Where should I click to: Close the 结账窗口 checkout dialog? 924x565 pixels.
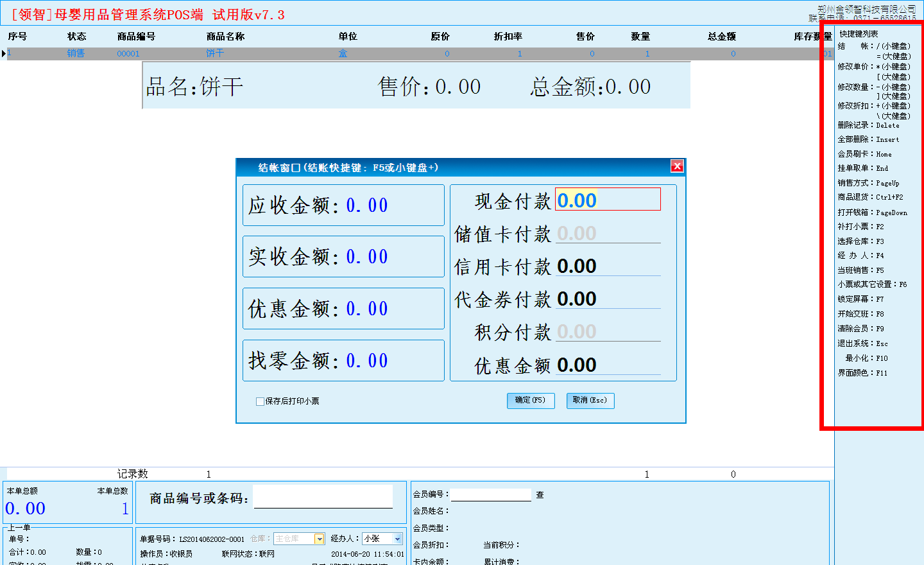pyautogui.click(x=677, y=166)
